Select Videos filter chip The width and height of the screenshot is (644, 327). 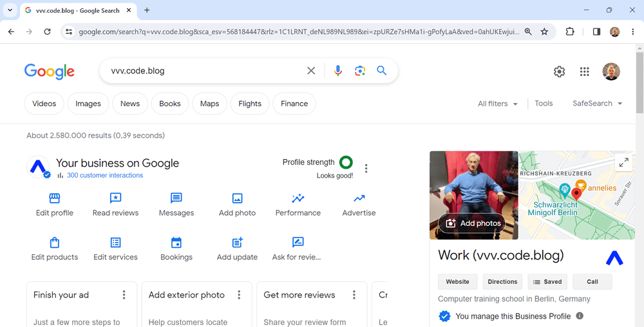click(44, 104)
